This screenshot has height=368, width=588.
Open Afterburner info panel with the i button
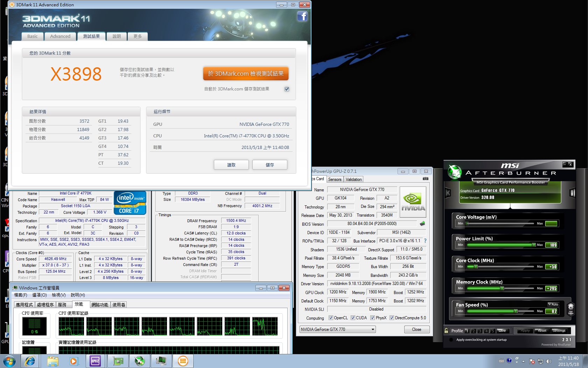[572, 193]
